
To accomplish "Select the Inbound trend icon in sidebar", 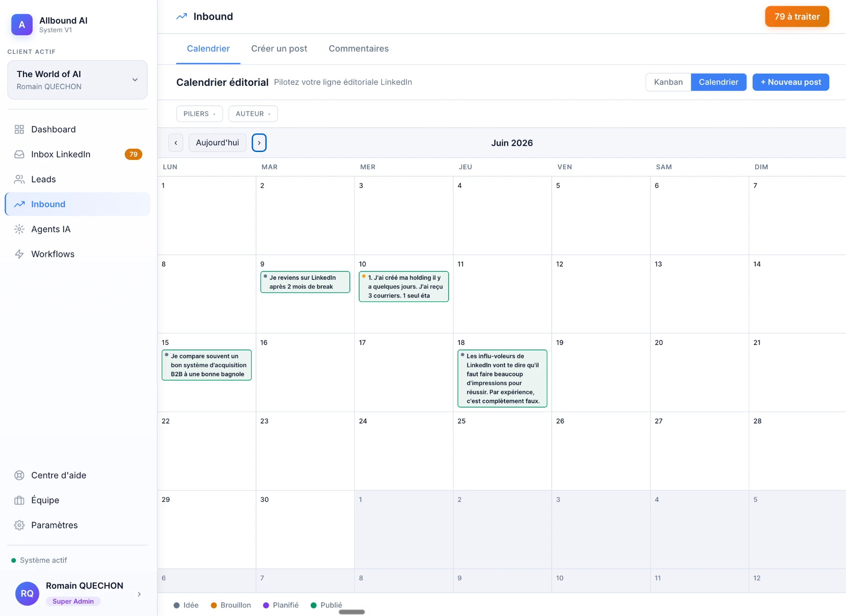I will click(x=19, y=204).
